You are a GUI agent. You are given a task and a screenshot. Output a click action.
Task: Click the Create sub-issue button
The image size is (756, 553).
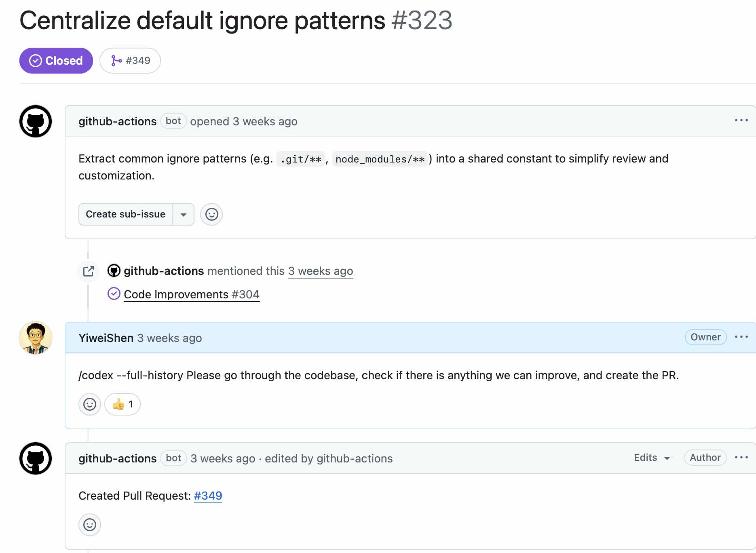(x=125, y=214)
